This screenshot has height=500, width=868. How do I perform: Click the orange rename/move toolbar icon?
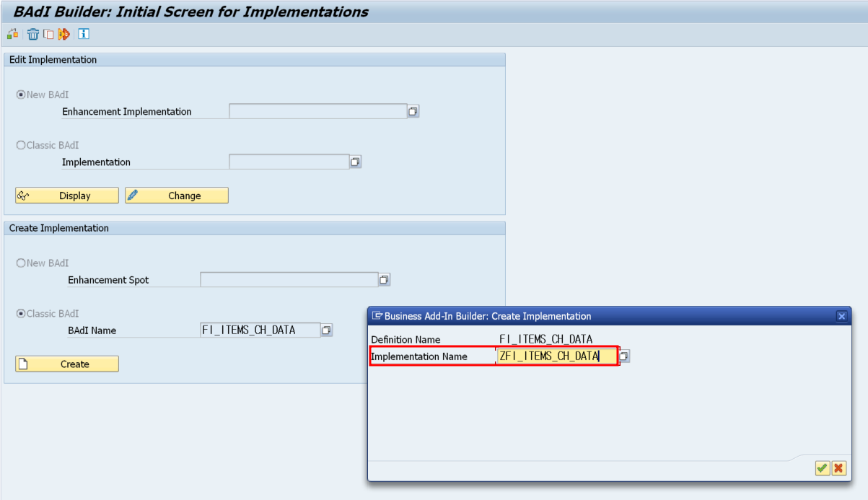tap(64, 34)
